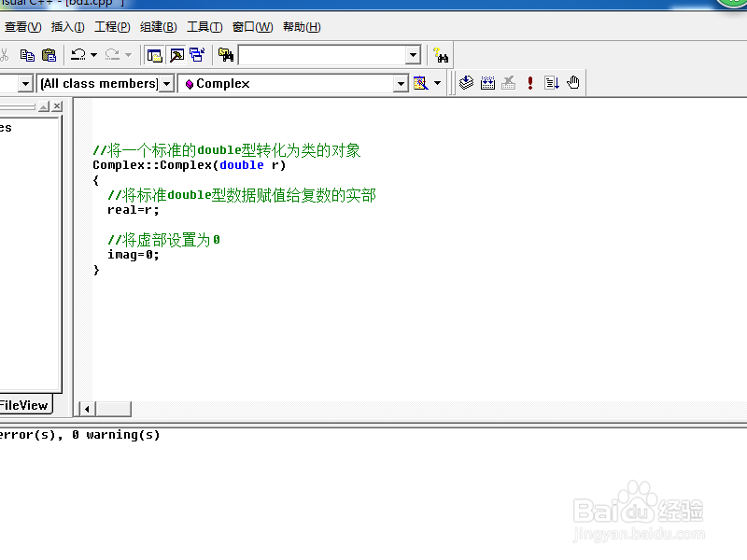
Task: Click the Search help binoculars icon
Action: coord(441,56)
